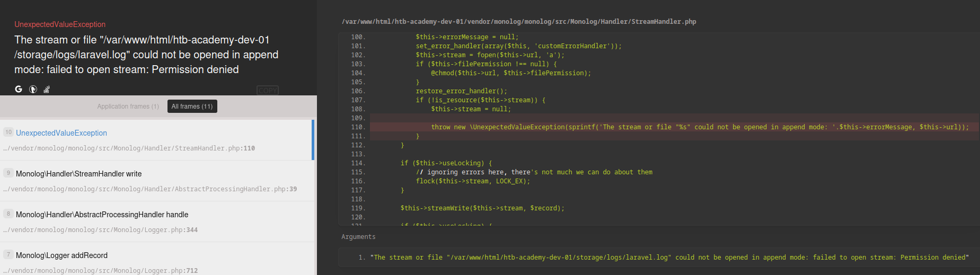Search the error on Google
This screenshot has height=275, width=980.
19,89
